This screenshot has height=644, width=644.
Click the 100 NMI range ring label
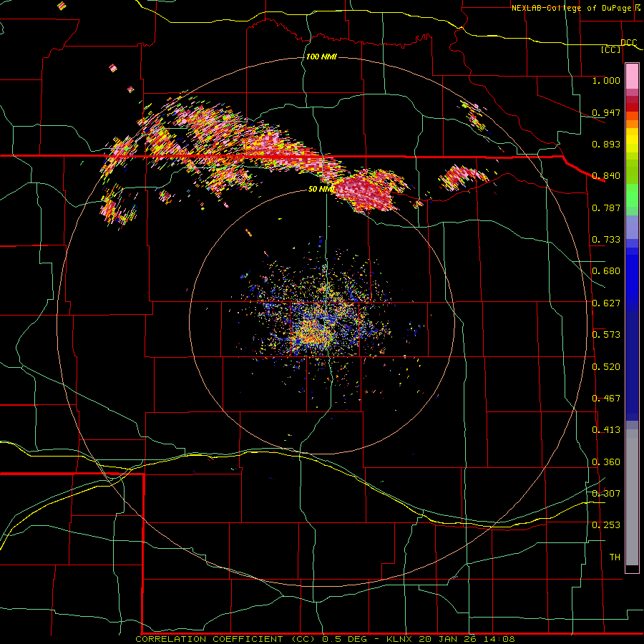[321, 57]
